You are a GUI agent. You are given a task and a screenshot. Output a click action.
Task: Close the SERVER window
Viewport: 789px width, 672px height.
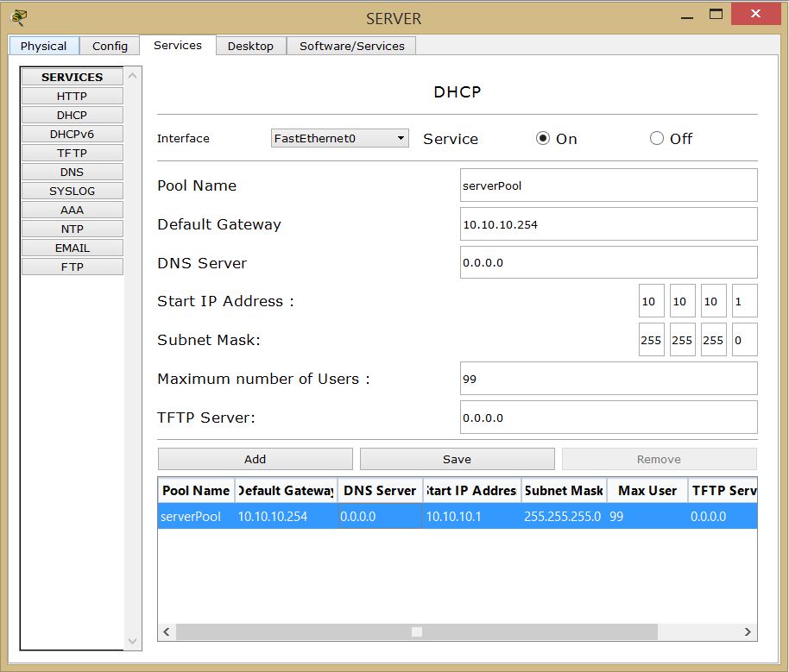pos(755,14)
